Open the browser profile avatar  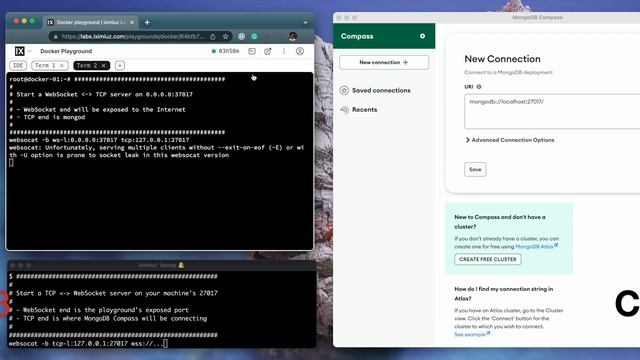pos(293,36)
